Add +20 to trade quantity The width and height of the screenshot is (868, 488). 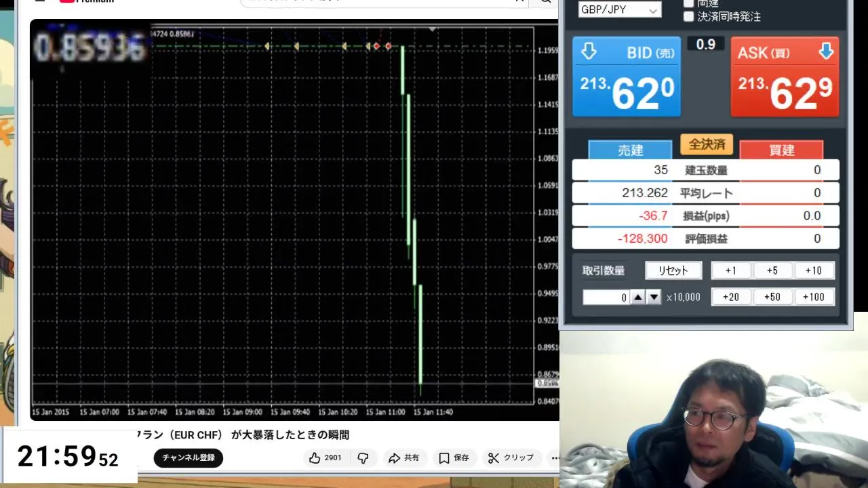tap(731, 297)
